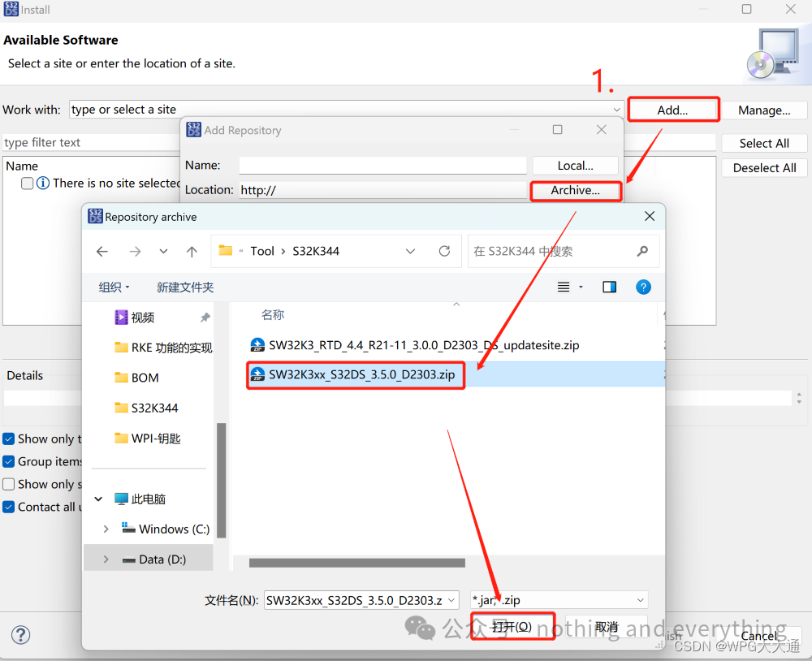812x661 pixels.
Task: Click zip icon of SW32K3_RTD updatesite file
Action: [257, 345]
